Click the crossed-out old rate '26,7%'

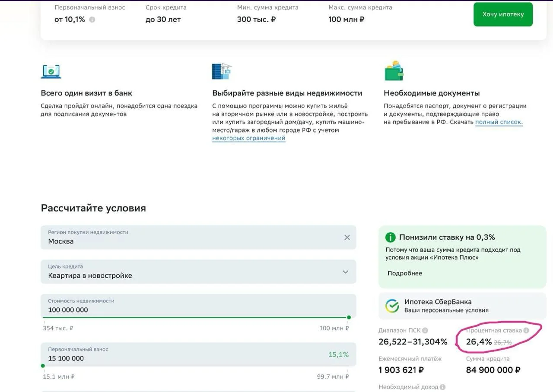tap(503, 343)
